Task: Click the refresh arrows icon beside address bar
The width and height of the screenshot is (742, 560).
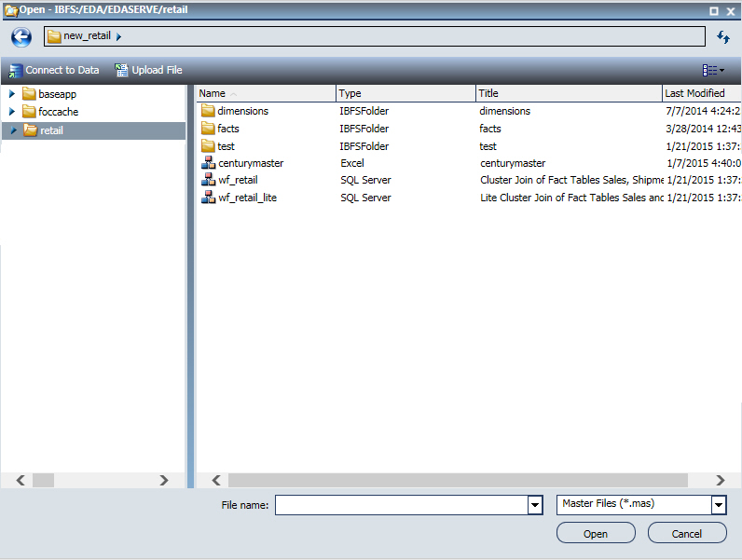Action: (723, 37)
